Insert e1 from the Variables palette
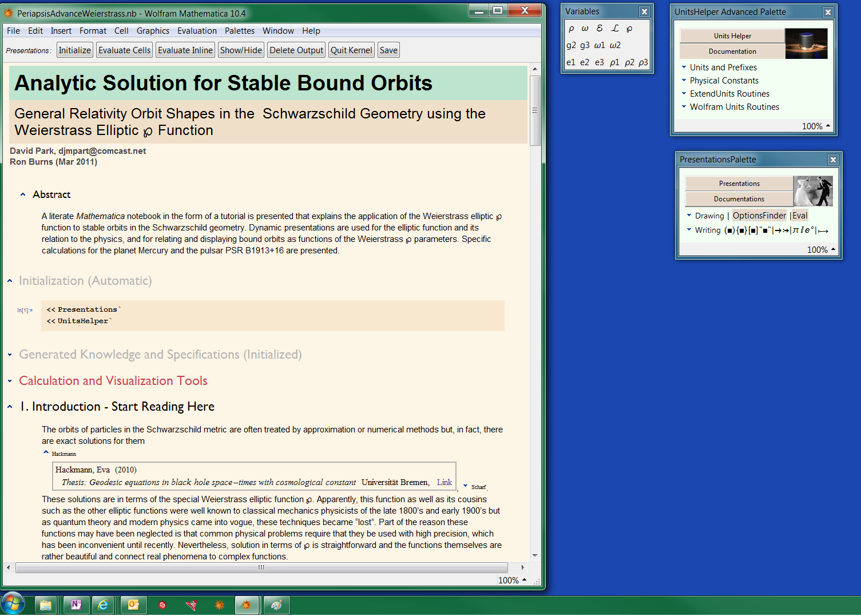Image resolution: width=861 pixels, height=616 pixels. click(571, 62)
